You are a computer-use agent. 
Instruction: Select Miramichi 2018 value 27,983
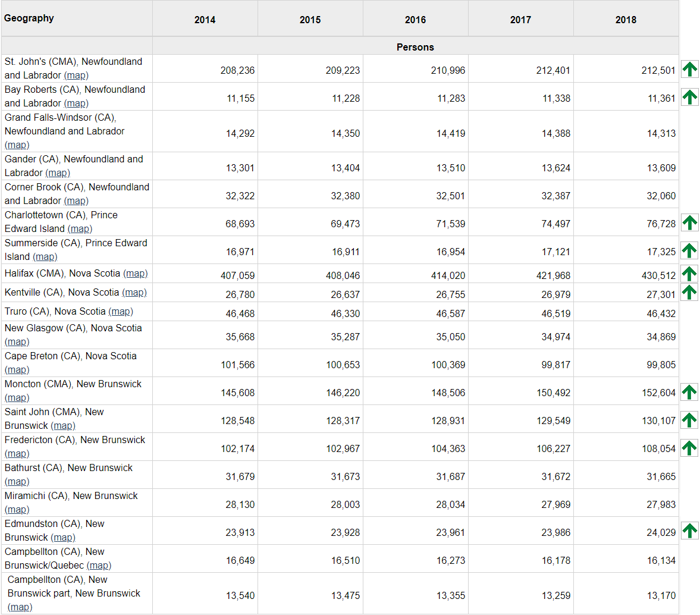661,505
